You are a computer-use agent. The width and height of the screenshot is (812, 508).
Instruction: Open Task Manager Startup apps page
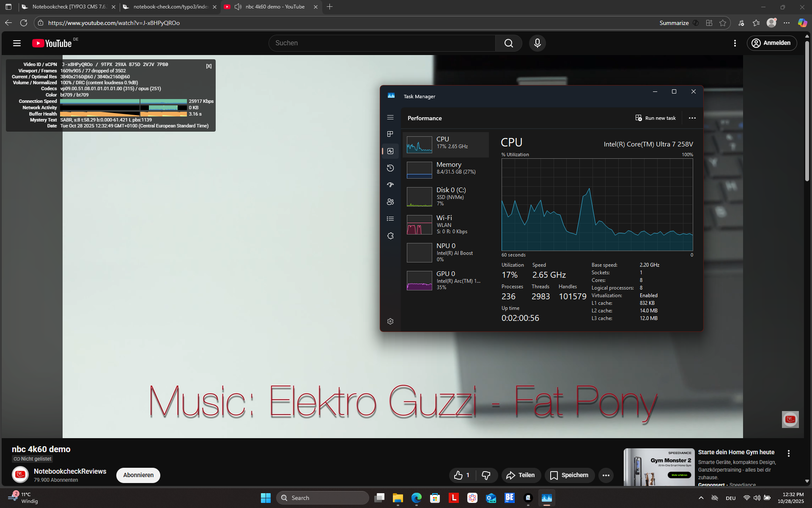pos(390,185)
